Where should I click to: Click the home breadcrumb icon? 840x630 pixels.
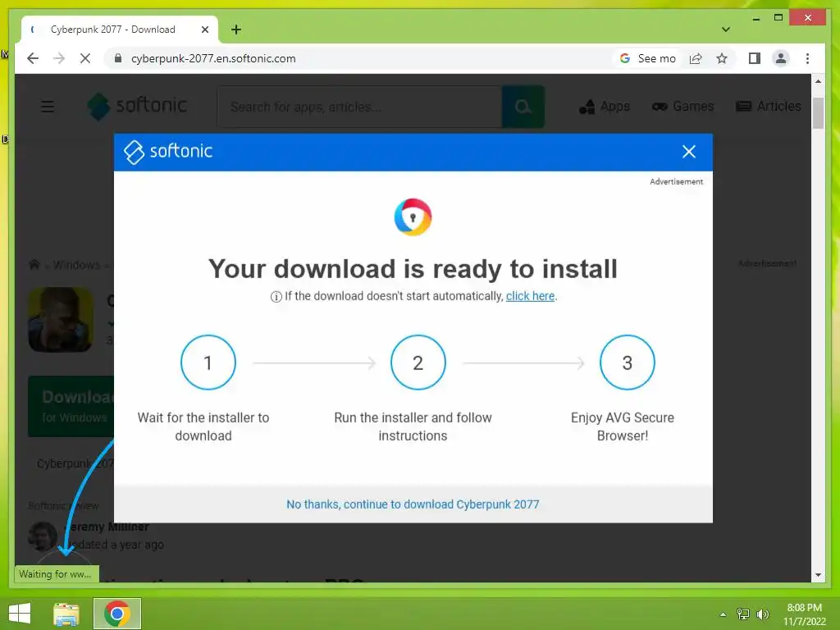34,265
